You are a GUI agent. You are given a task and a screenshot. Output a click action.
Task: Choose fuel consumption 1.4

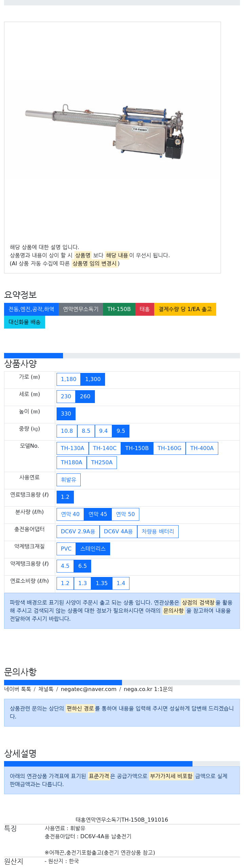(121, 583)
